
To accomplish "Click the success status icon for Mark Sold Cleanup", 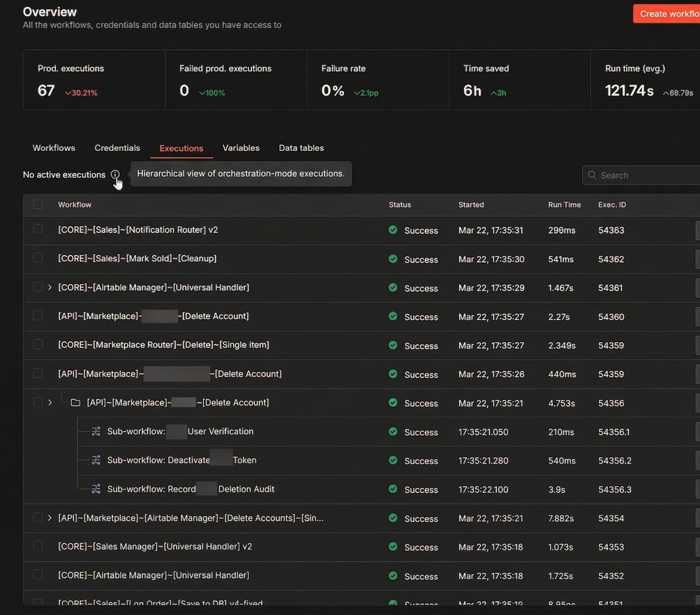I will [x=393, y=259].
